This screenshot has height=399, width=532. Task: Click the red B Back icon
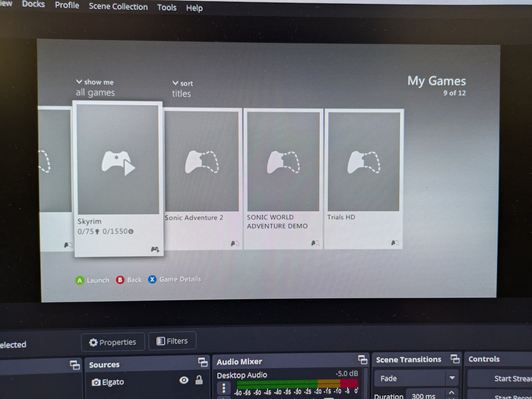pos(120,280)
